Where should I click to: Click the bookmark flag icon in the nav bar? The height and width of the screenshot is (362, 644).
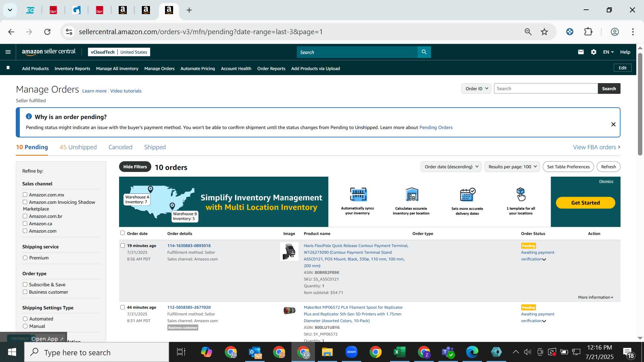(x=8, y=68)
